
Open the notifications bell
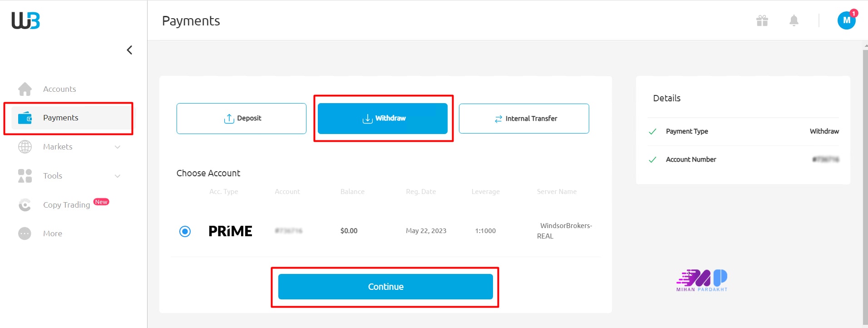pos(794,20)
